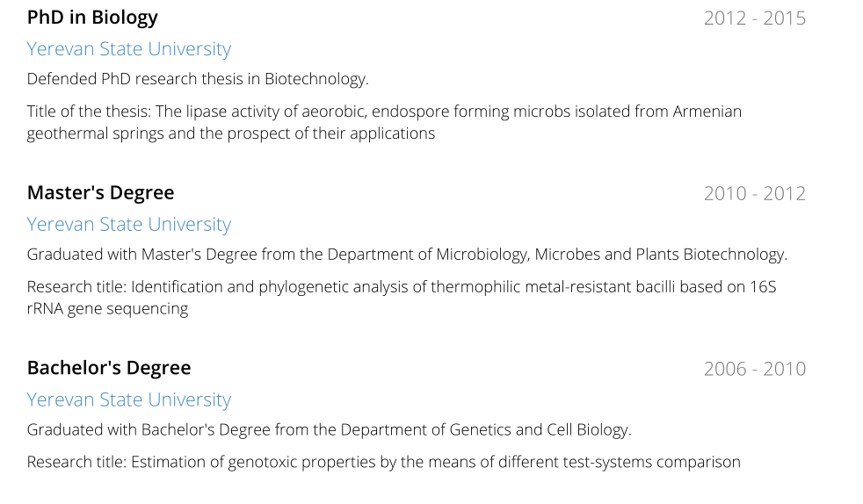Open Yerevan State University link under Master's Degree

tap(129, 225)
